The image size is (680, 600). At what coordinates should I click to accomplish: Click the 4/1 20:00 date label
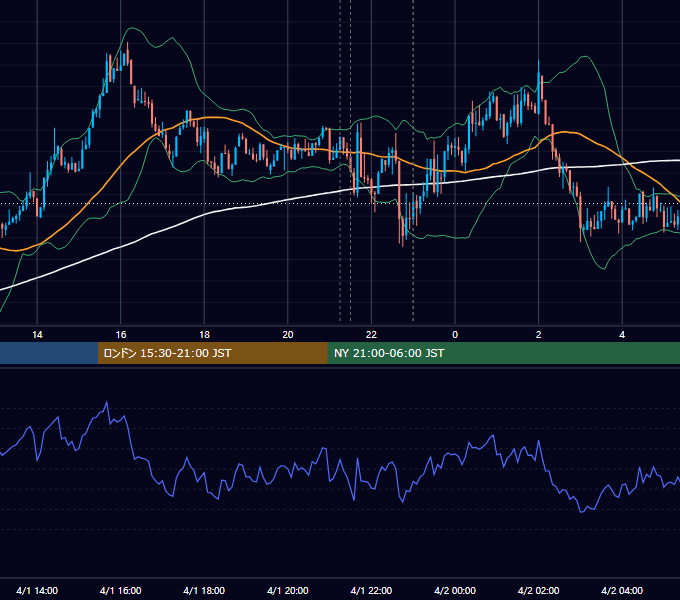[288, 590]
